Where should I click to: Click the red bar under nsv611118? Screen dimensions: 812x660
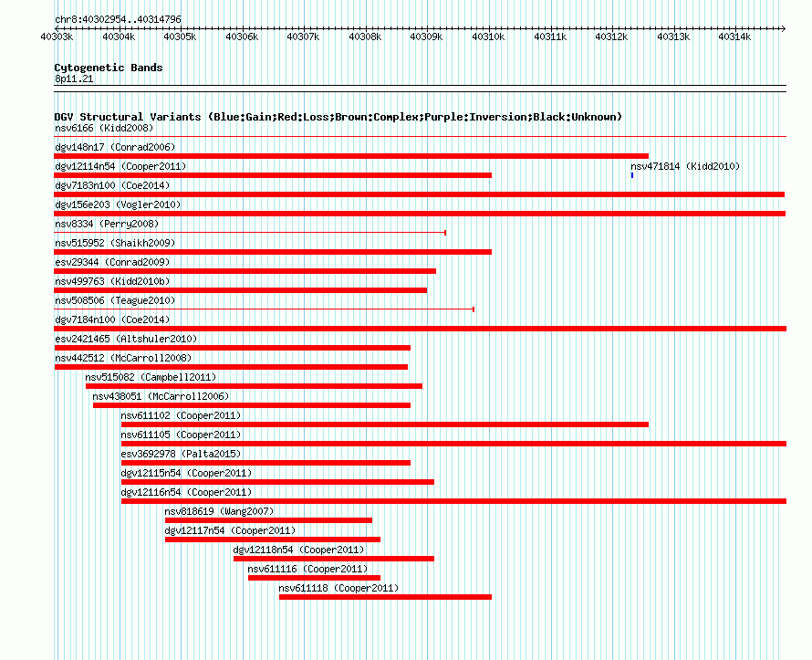tap(385, 597)
